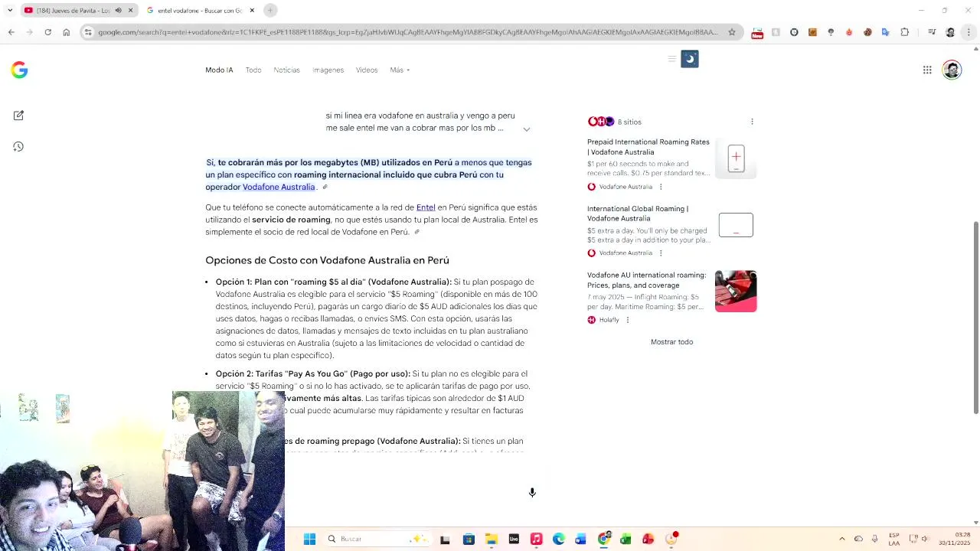Image resolution: width=980 pixels, height=551 pixels.
Task: Go back to previous page
Action: tap(11, 32)
